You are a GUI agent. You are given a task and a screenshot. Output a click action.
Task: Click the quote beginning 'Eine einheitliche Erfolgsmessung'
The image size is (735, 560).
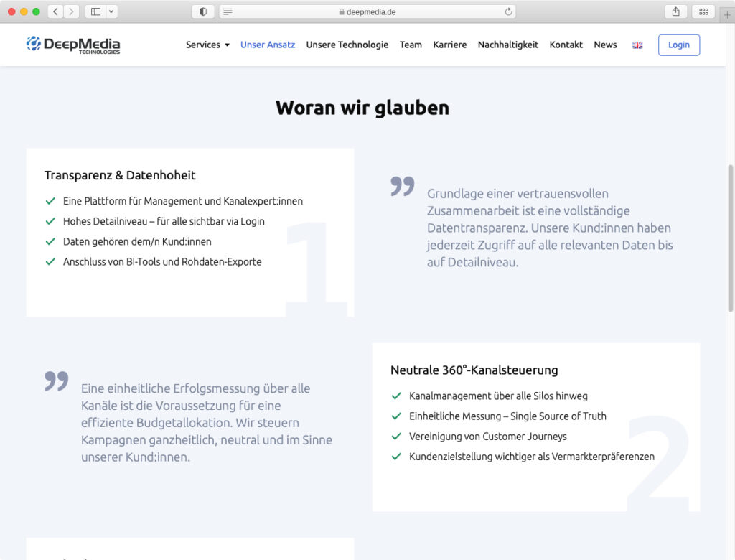(207, 423)
